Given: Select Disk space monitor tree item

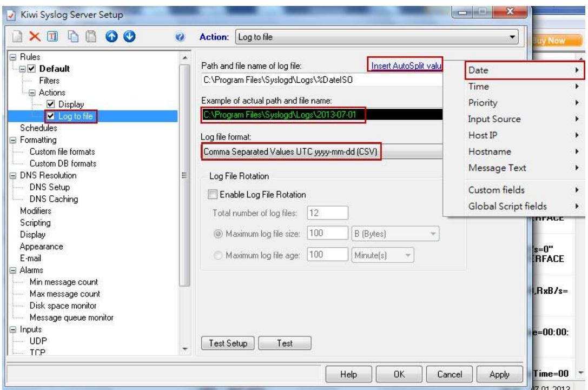Looking at the screenshot, I should tap(63, 306).
